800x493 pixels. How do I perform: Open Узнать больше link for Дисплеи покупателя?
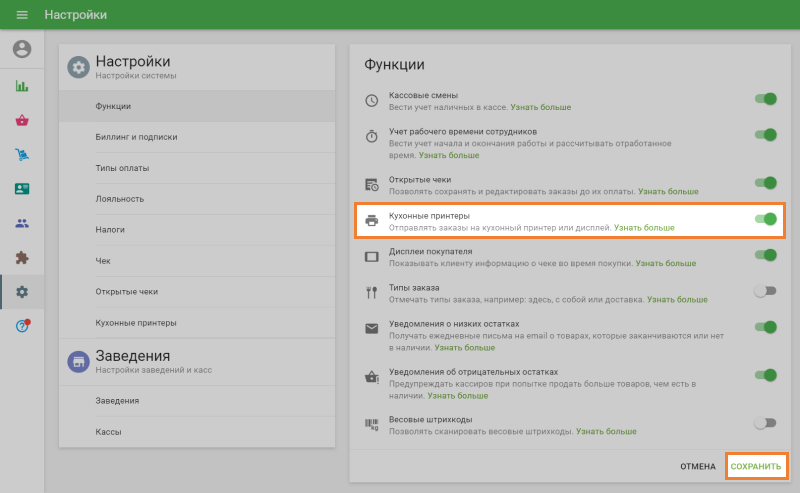click(x=666, y=263)
